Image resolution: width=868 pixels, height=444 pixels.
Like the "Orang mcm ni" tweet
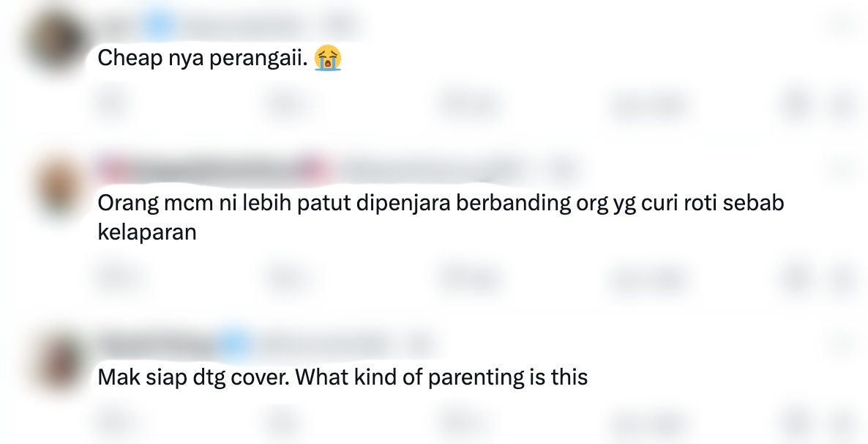point(468,278)
